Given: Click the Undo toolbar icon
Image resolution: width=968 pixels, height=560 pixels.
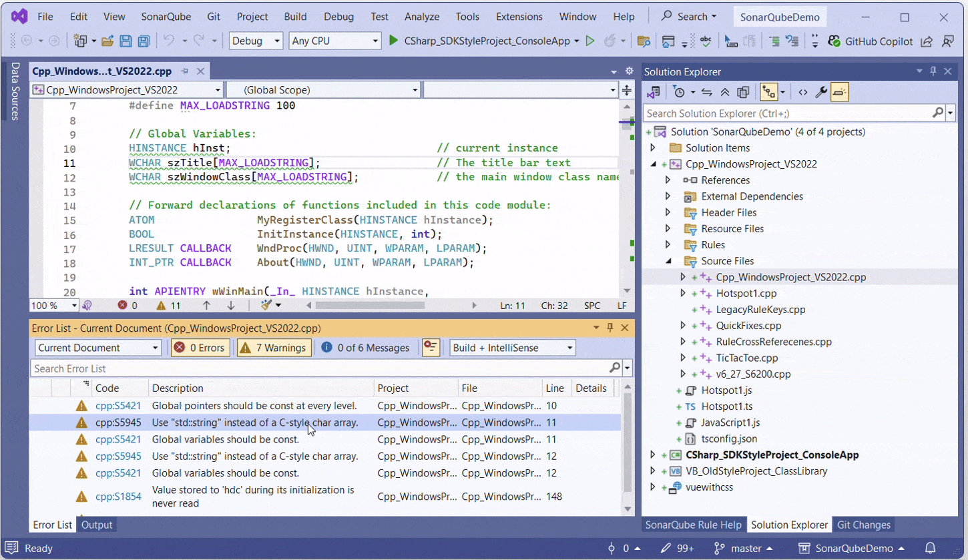Looking at the screenshot, I should click(x=169, y=41).
